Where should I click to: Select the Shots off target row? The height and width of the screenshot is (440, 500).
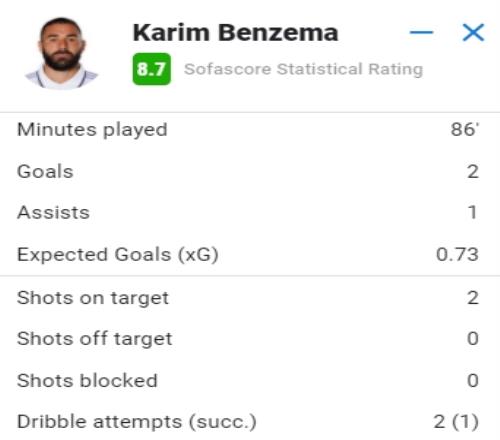(x=250, y=339)
